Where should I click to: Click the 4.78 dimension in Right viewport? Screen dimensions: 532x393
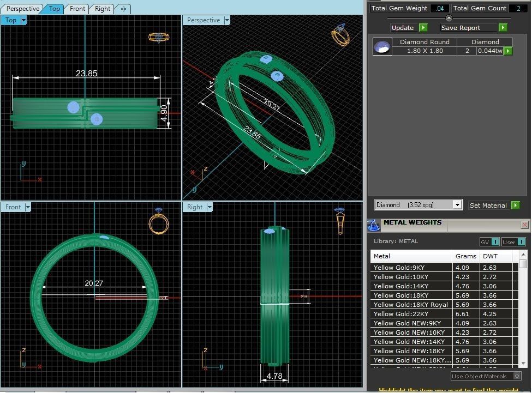coord(274,376)
